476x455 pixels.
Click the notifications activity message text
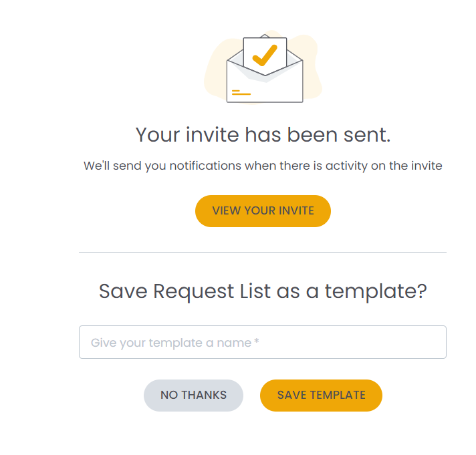[263, 165]
